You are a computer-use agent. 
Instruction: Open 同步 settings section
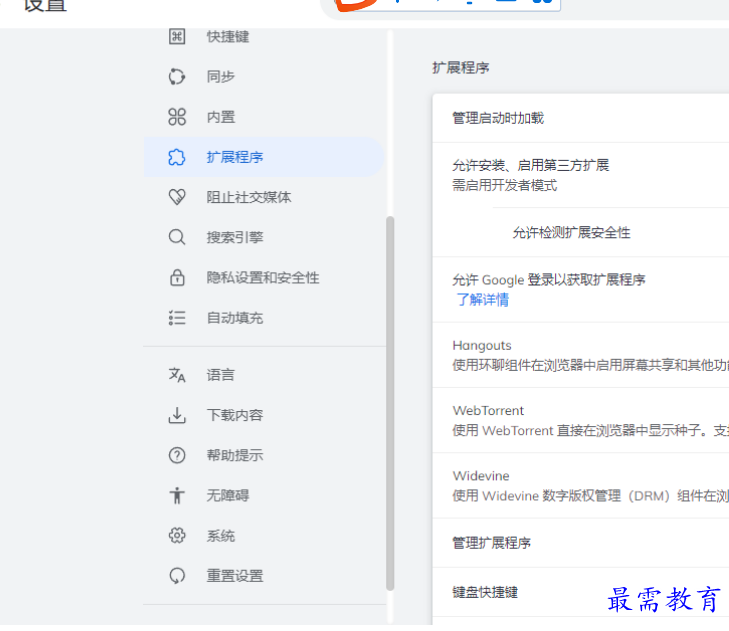(x=221, y=77)
